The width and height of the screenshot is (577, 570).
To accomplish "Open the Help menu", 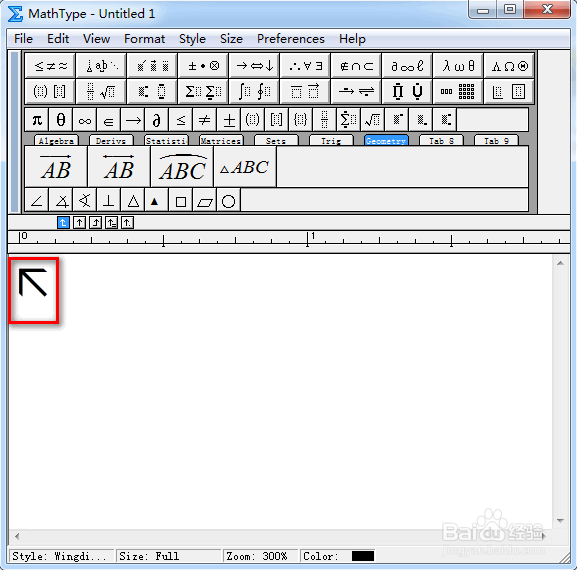I will pyautogui.click(x=352, y=39).
